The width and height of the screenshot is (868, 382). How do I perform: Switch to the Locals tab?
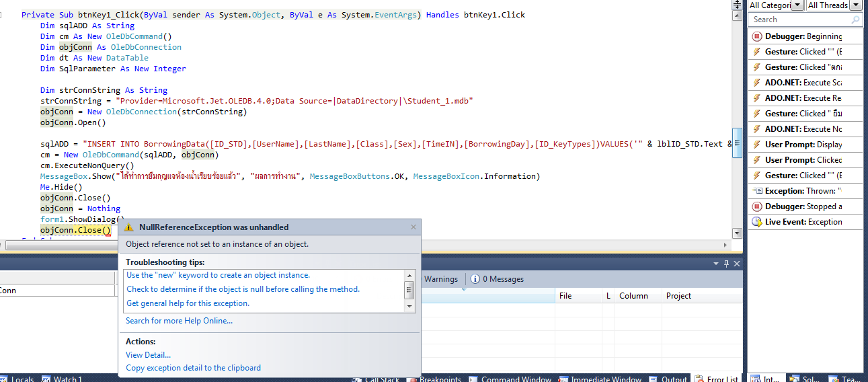click(17, 379)
